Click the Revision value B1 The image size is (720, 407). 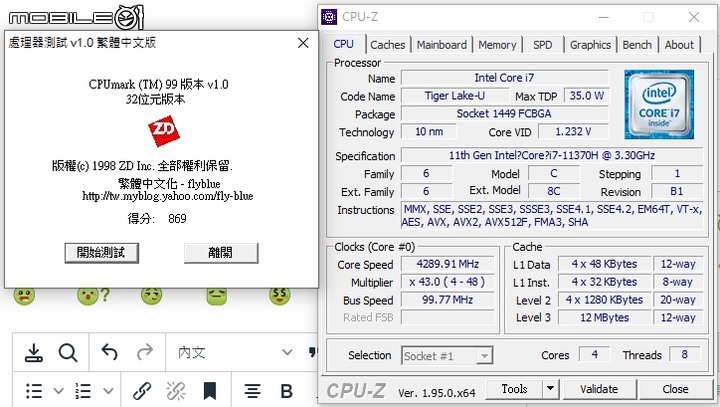click(677, 191)
